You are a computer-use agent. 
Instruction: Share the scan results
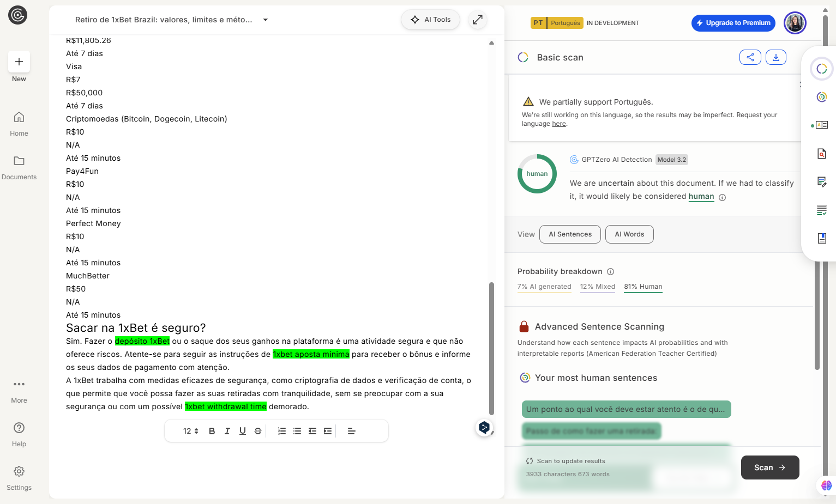(750, 57)
